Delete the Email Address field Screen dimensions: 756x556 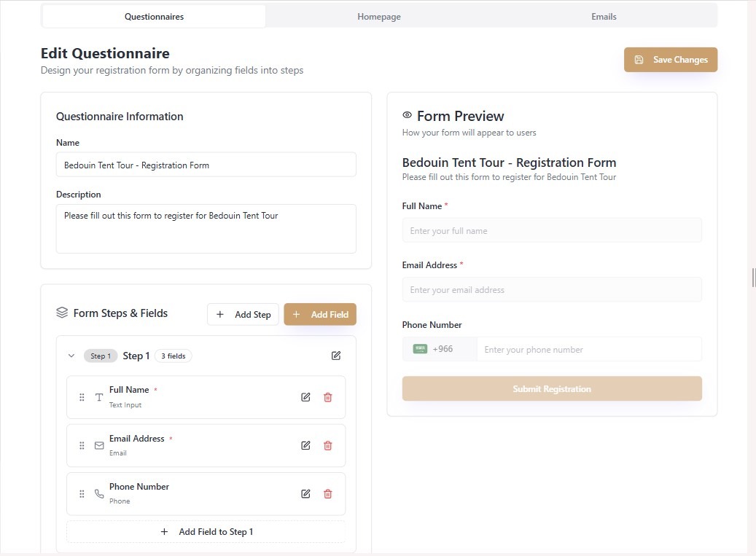(x=327, y=445)
